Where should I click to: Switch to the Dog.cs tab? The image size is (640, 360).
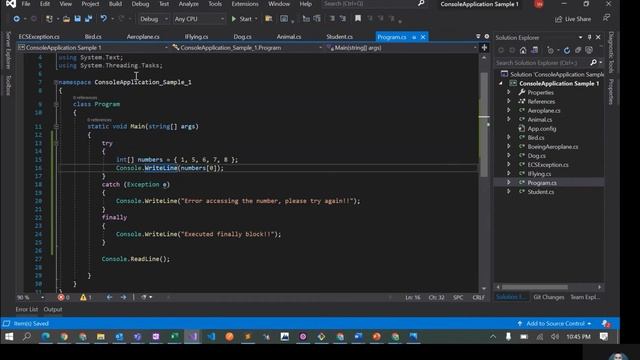[242, 37]
